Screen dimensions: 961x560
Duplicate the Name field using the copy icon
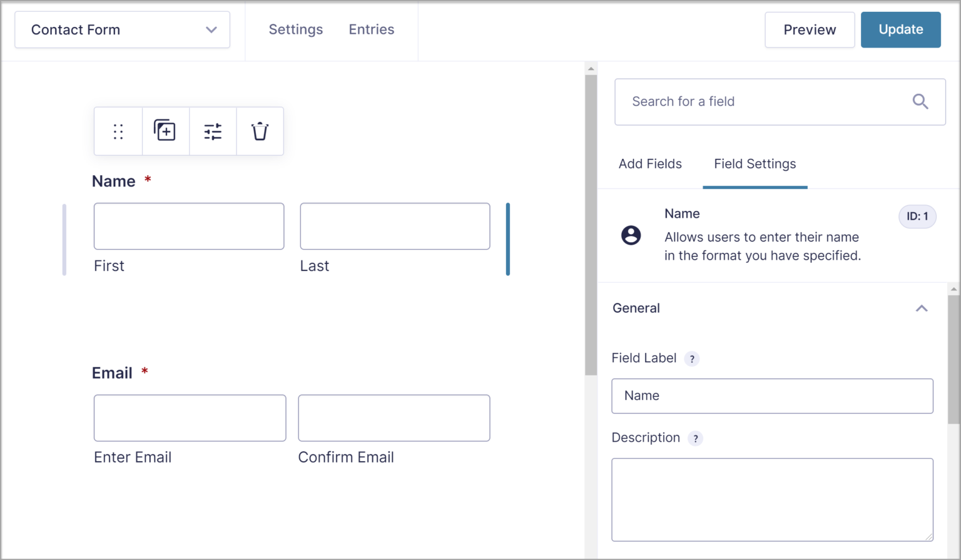165,131
